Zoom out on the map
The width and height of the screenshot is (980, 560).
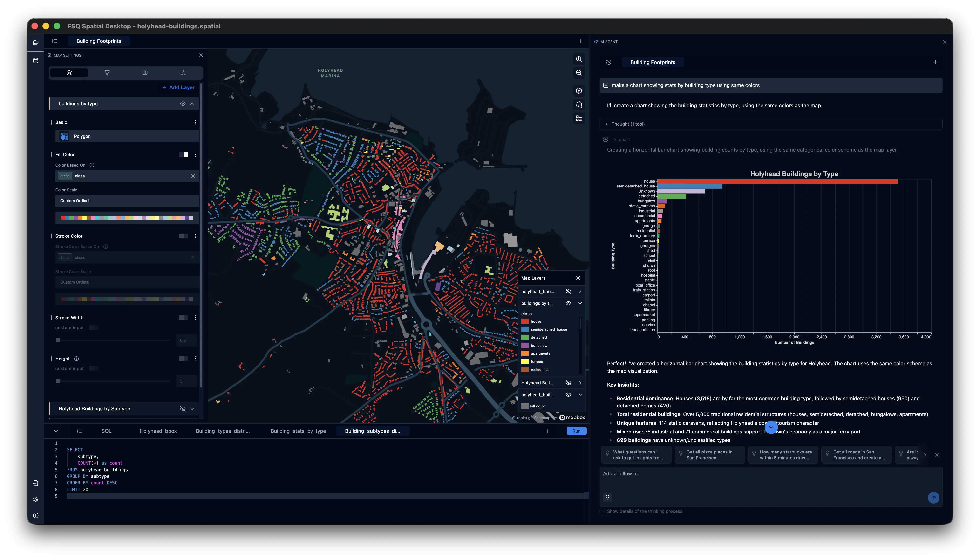578,73
